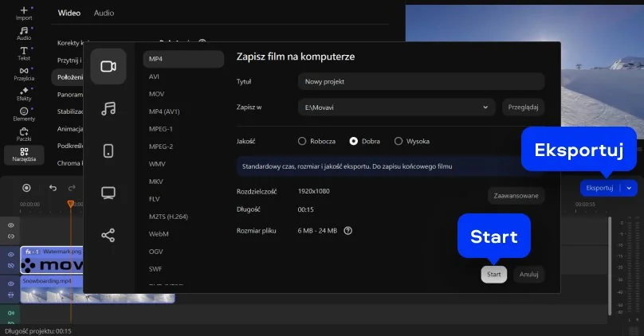Click the share/upload export category icon
The height and width of the screenshot is (336, 644).
(108, 235)
